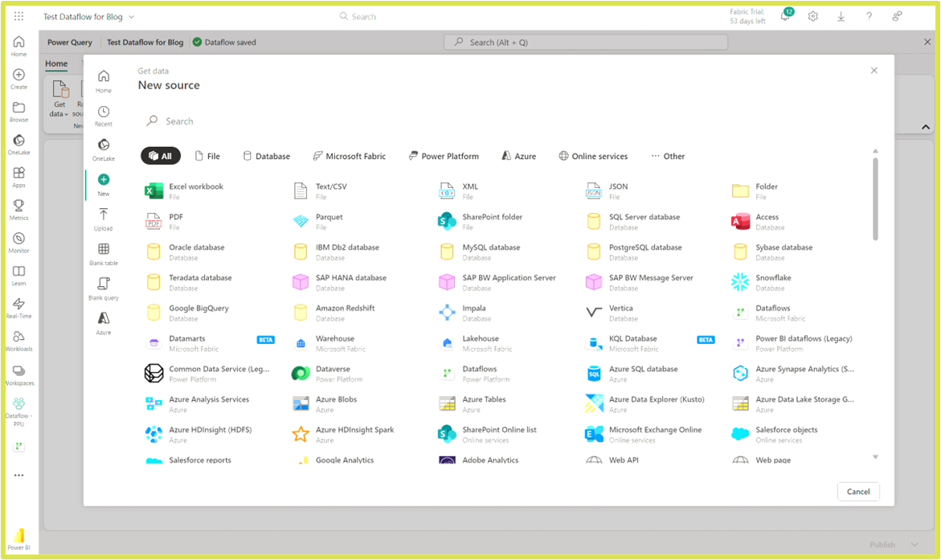Filter connectors by Database category
This screenshot has height=560, width=941.
coord(267,156)
